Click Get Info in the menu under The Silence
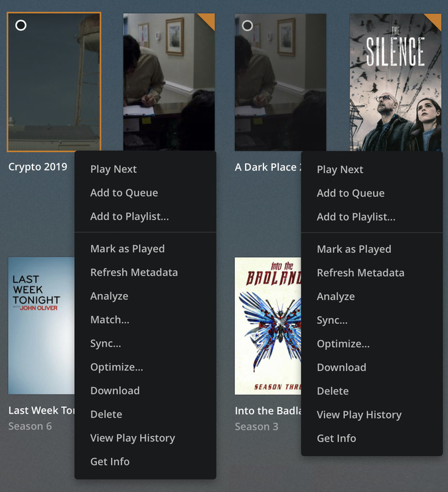 336,438
